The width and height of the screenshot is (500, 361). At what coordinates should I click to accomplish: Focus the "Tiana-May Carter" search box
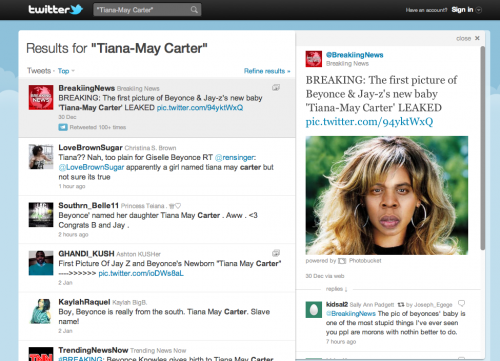[147, 10]
